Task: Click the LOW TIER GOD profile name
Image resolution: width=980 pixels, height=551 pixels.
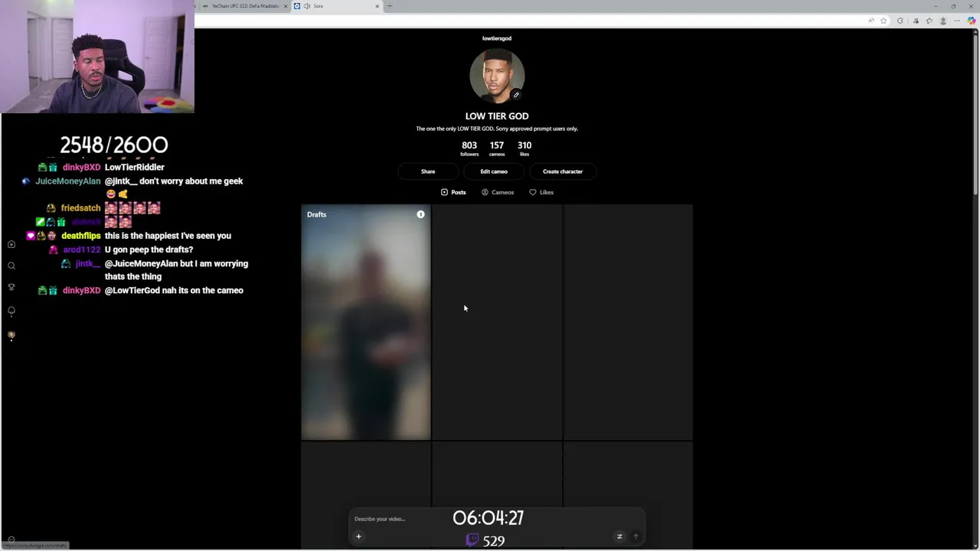Action: [x=497, y=116]
